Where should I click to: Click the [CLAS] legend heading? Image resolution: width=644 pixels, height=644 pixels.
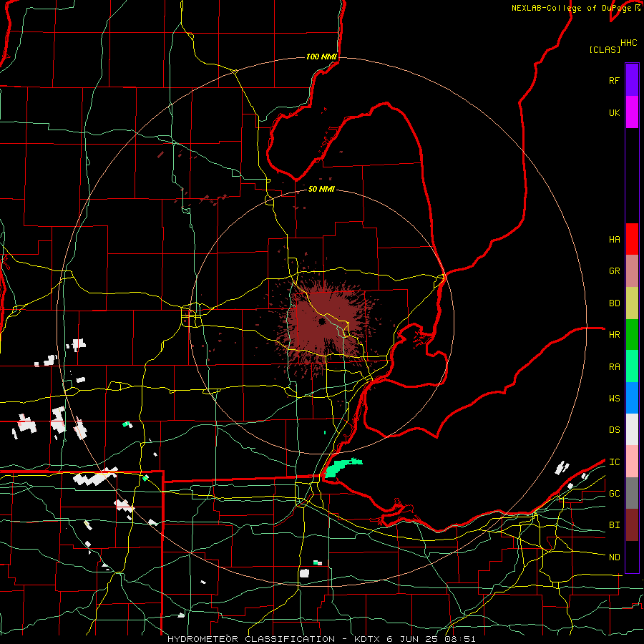tap(605, 49)
